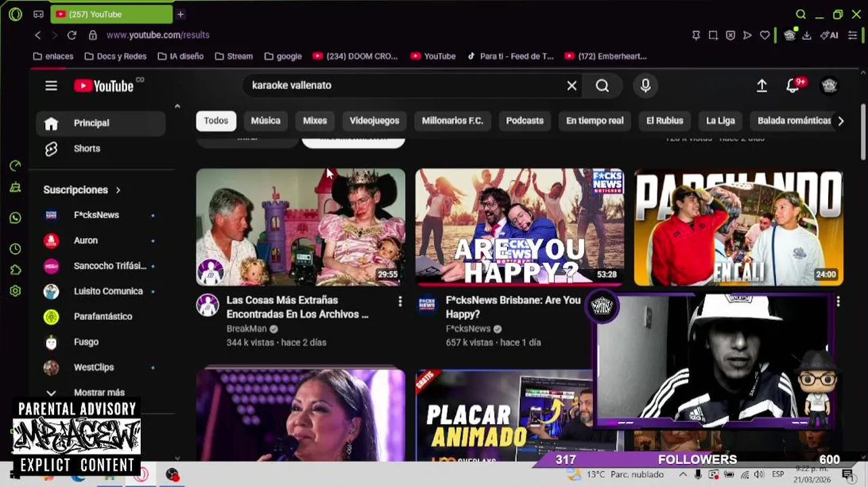Open the Para ti - Feed de T... TikTok bookmark
The height and width of the screenshot is (487, 868).
point(510,56)
